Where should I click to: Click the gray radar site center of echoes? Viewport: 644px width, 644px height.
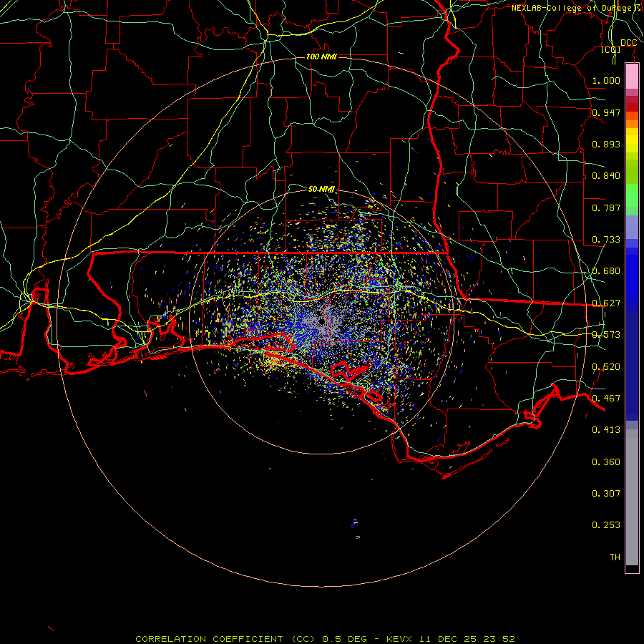pos(321,321)
